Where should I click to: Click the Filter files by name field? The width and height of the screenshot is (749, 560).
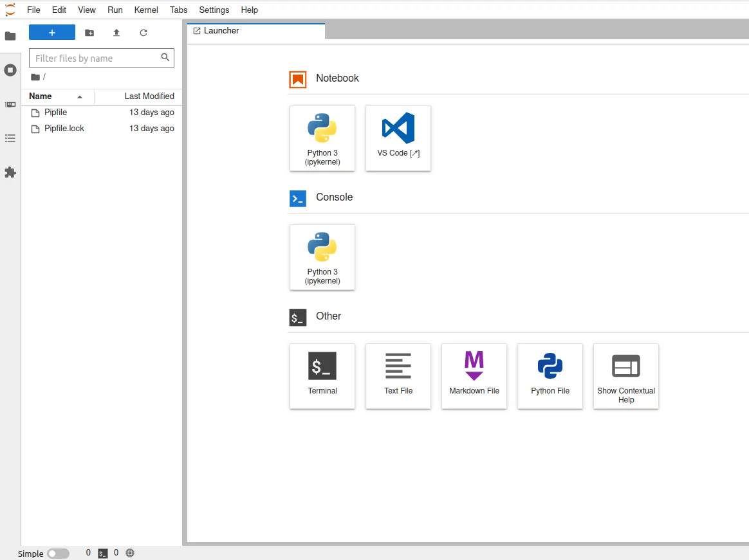point(95,58)
